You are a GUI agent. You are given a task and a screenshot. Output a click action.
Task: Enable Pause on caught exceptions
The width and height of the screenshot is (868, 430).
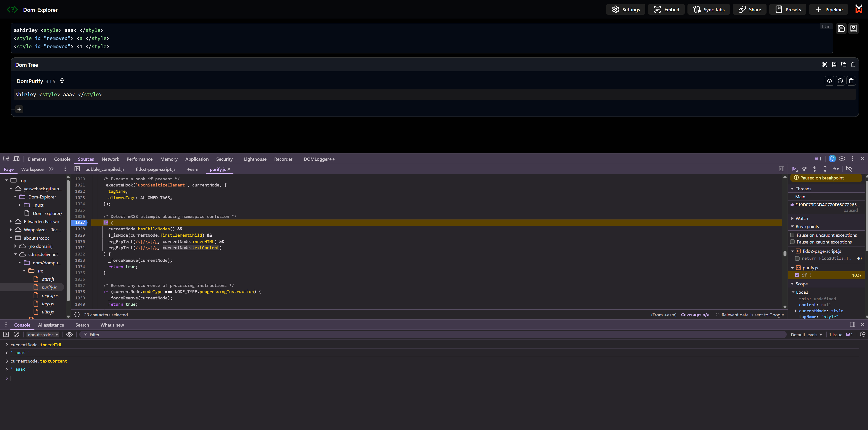coord(792,242)
